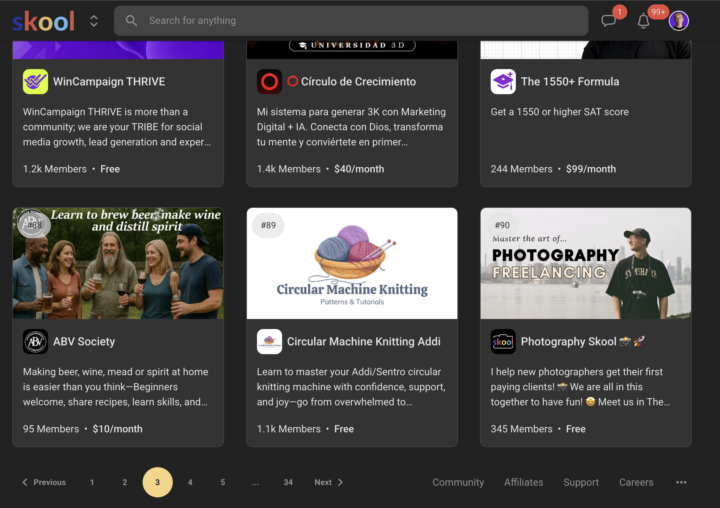Go to page 1

pos(92,482)
